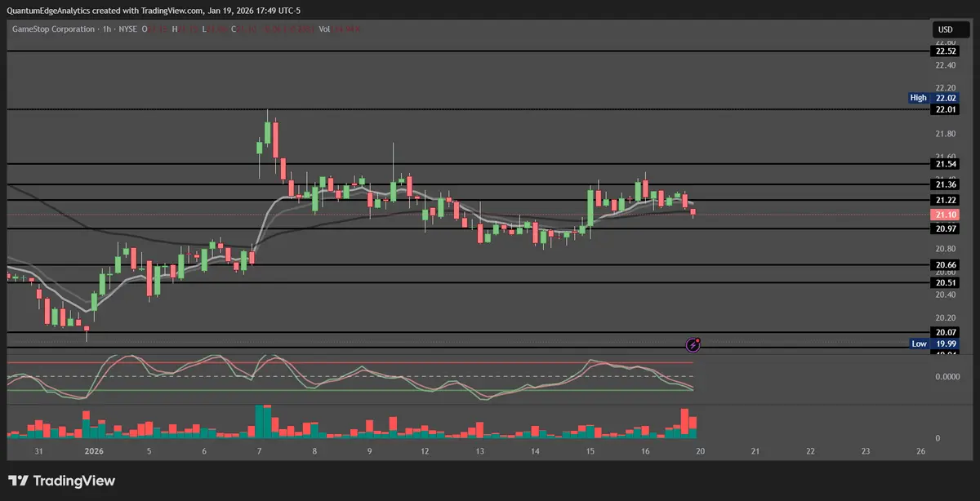Image resolution: width=980 pixels, height=501 pixels.
Task: Click the 26 date label on time axis
Action: point(920,450)
